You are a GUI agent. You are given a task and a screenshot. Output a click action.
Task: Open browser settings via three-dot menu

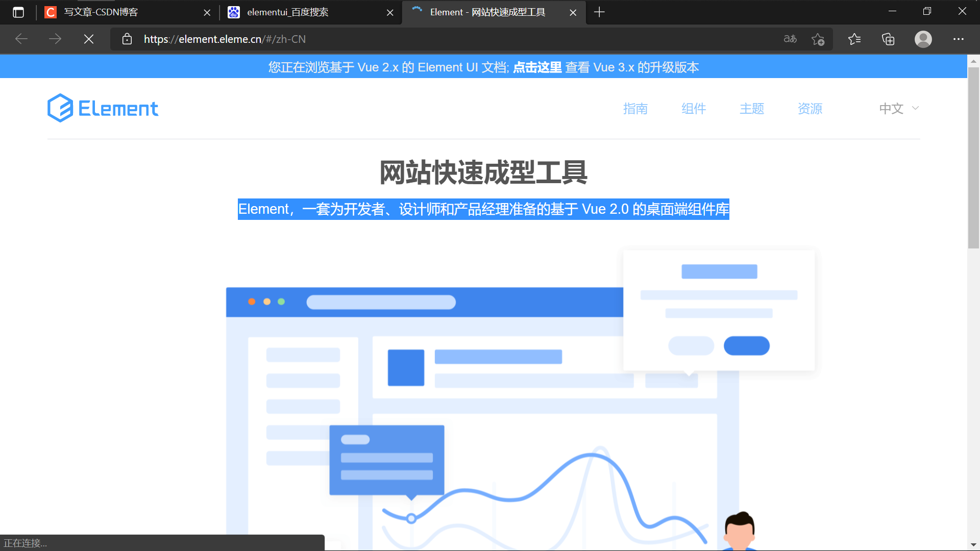click(959, 39)
